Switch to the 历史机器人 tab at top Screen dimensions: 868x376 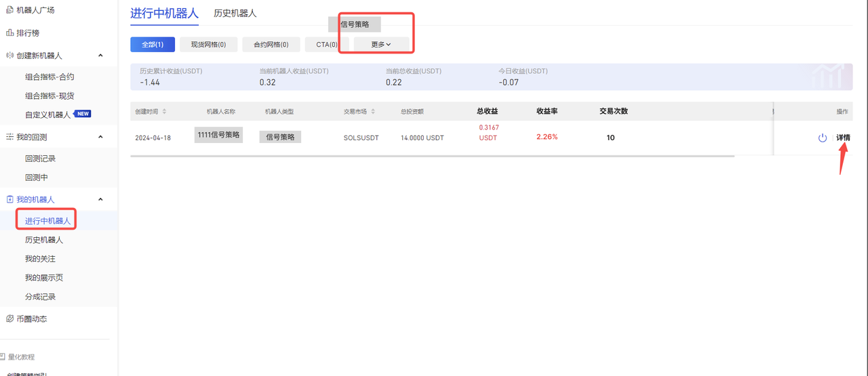pos(235,14)
